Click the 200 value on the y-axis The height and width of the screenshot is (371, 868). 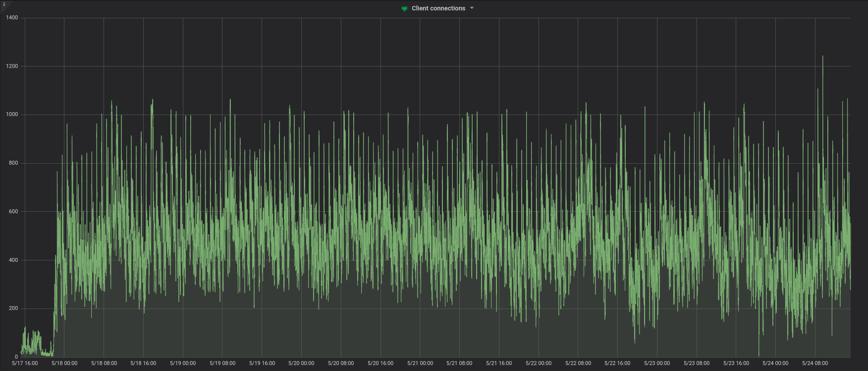pos(13,309)
